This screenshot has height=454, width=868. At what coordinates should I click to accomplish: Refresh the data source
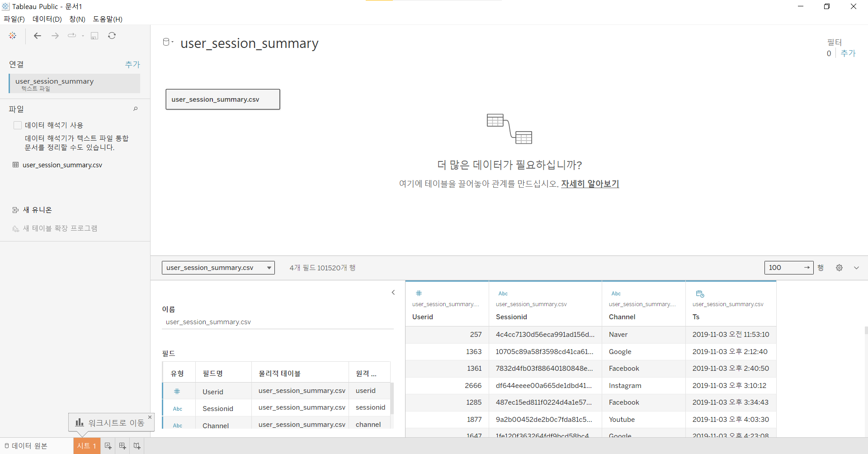click(112, 35)
